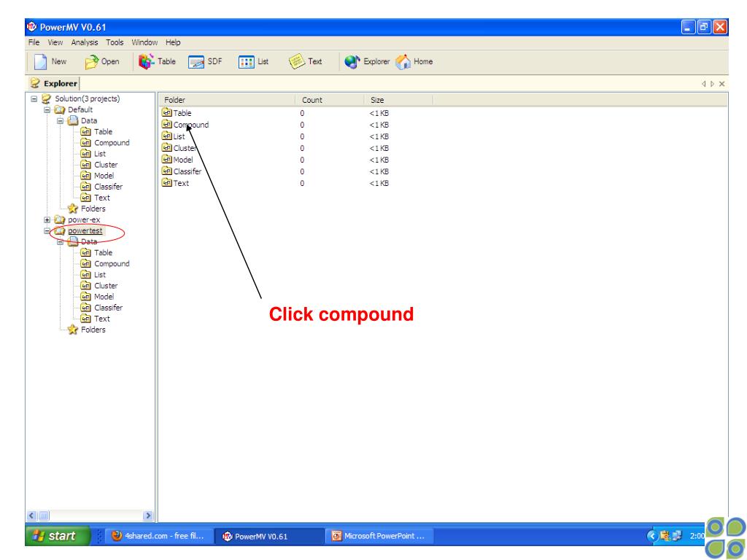Image resolution: width=747 pixels, height=560 pixels.
Task: Click the Solution(3 projects) root icon
Action: click(x=46, y=98)
